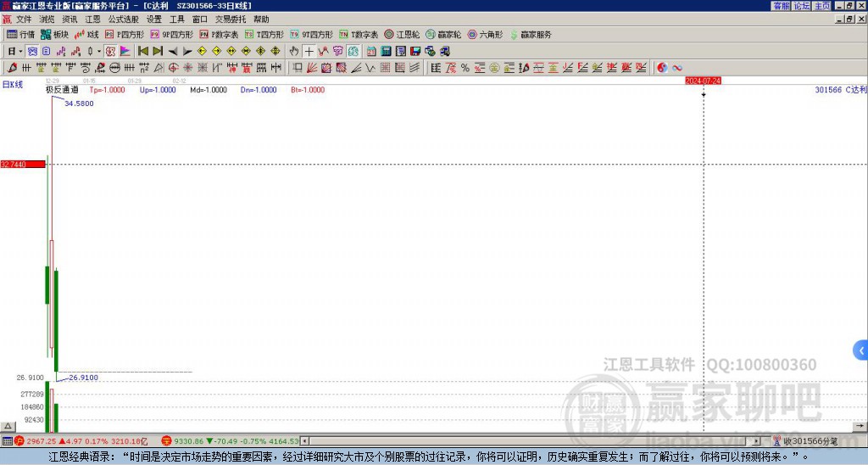
Task: Click the yin-yang icon
Action: click(662, 68)
